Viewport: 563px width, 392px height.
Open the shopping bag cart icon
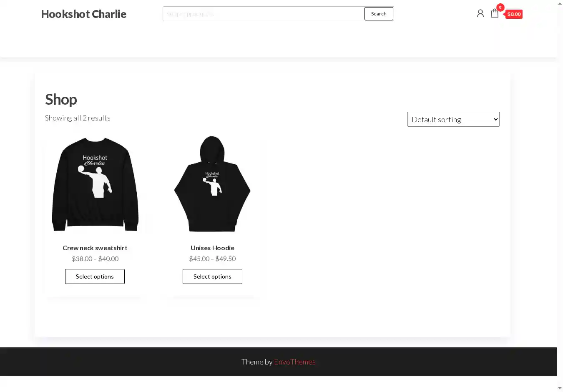[x=495, y=13]
